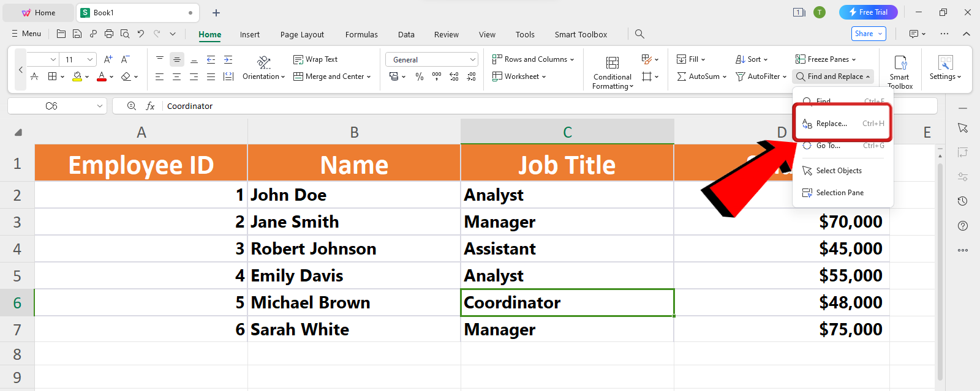Screen dimensions: 980x391
Task: Open the Name Box dropdown for C6
Action: (x=100, y=106)
